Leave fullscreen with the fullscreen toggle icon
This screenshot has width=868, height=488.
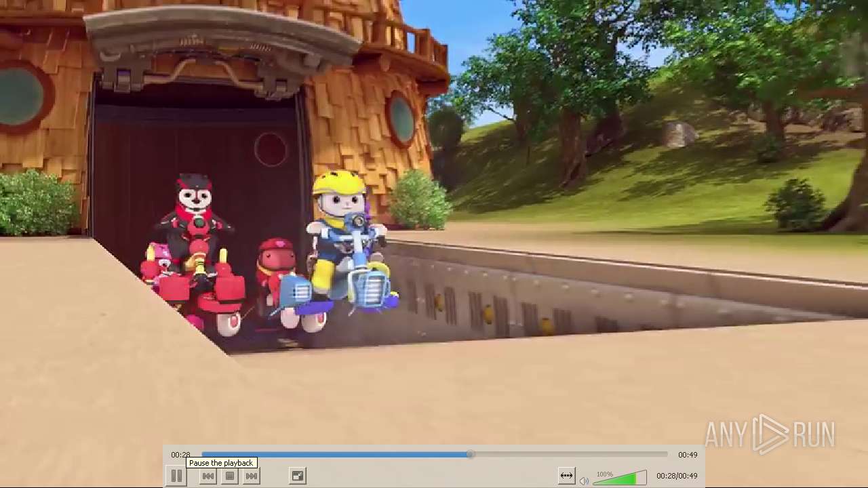298,476
